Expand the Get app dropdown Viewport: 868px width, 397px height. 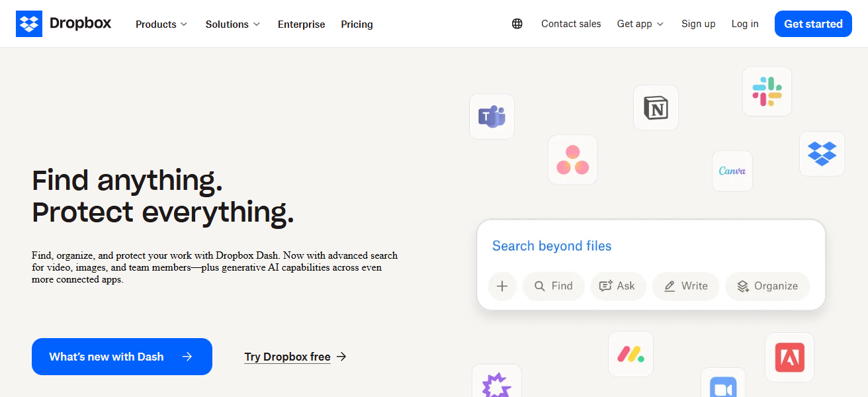639,23
